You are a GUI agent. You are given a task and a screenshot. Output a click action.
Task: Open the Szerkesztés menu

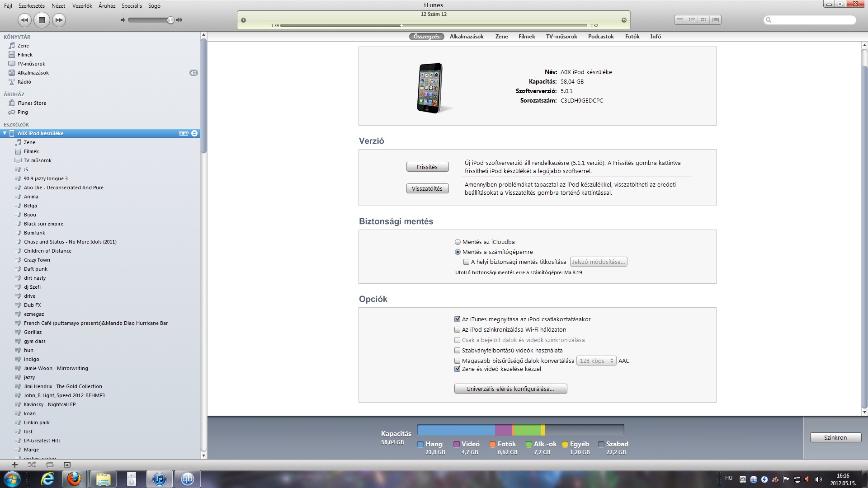pos(32,6)
